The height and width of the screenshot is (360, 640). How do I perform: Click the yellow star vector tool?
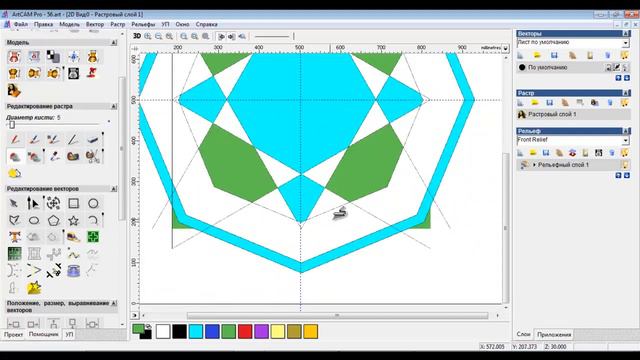(x=34, y=288)
